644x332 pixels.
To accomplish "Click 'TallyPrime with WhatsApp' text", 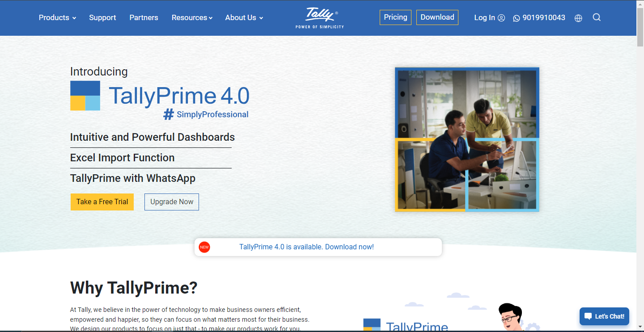I will pos(133,178).
